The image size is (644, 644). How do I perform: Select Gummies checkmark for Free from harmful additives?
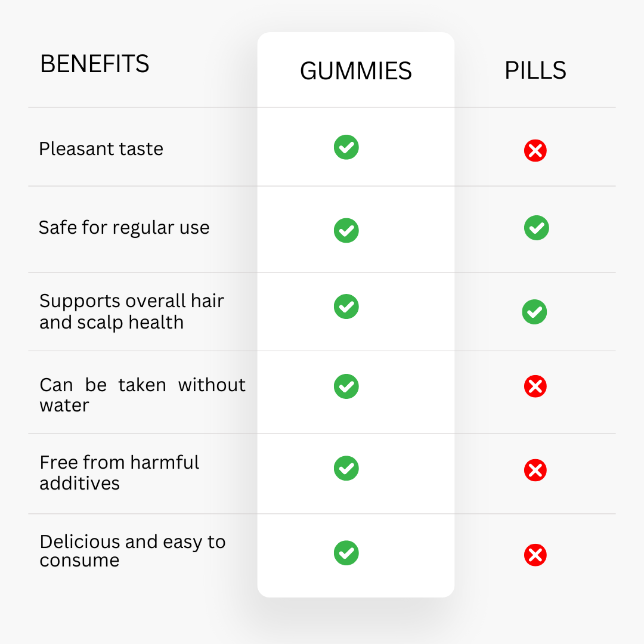[346, 468]
